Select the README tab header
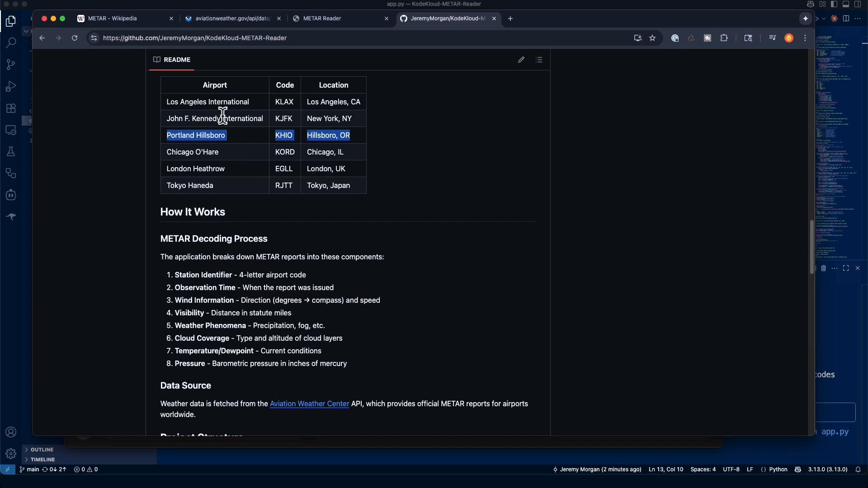The width and height of the screenshot is (868, 488). (172, 60)
